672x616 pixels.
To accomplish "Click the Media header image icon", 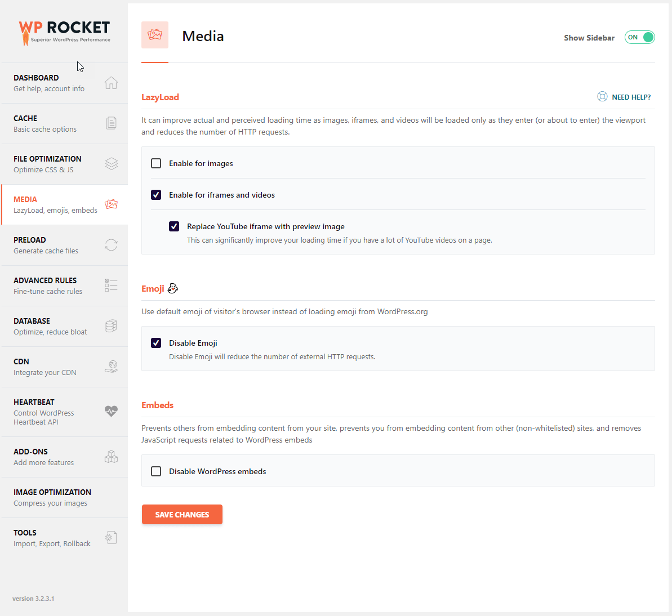I will click(x=155, y=35).
